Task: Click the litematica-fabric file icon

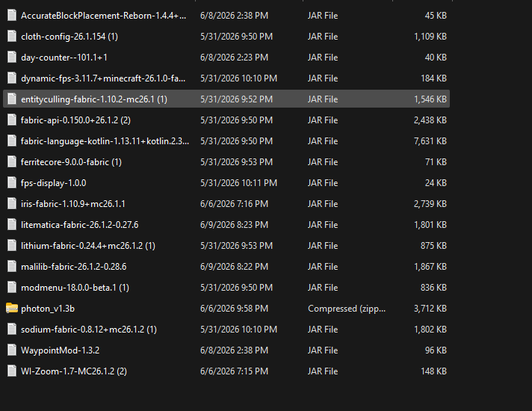Action: [12, 225]
